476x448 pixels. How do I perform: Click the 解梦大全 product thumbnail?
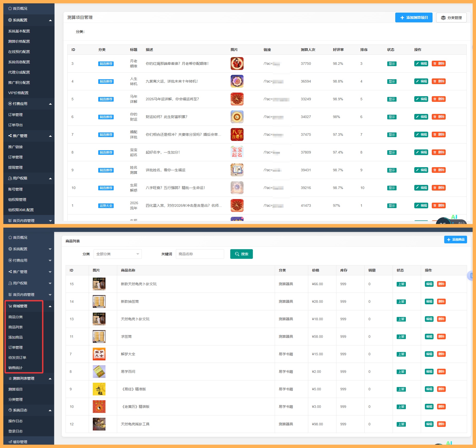pyautogui.click(x=99, y=354)
